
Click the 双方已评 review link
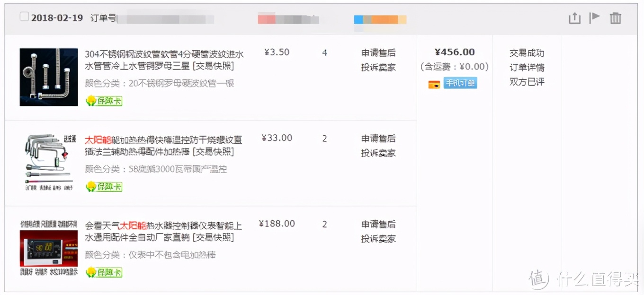pos(527,82)
